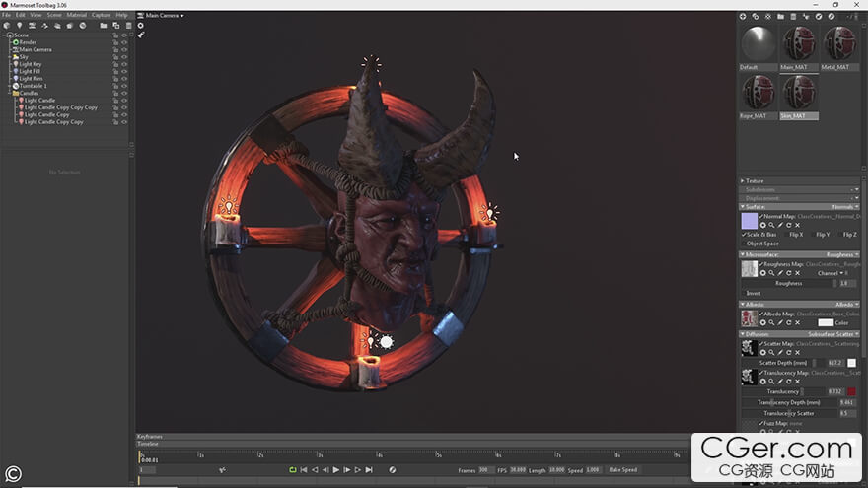Open the Albedo model dropdown
Viewport: 868px width, 488px height.
[847, 305]
